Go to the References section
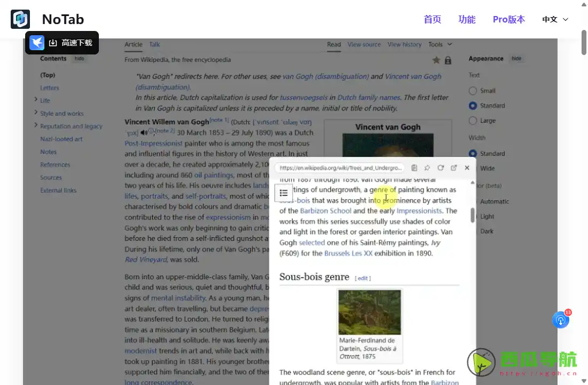This screenshot has height=385, width=588. [55, 164]
